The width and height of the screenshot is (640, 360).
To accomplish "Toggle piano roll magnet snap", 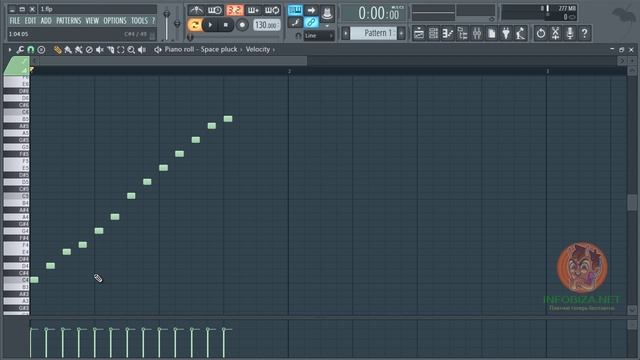I will coord(31,50).
